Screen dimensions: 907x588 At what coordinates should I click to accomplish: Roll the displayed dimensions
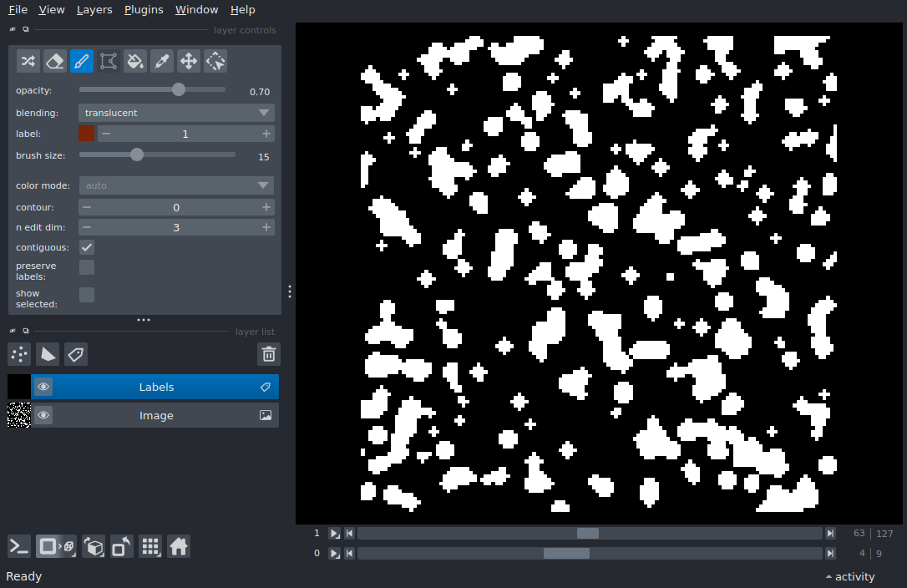[94, 546]
